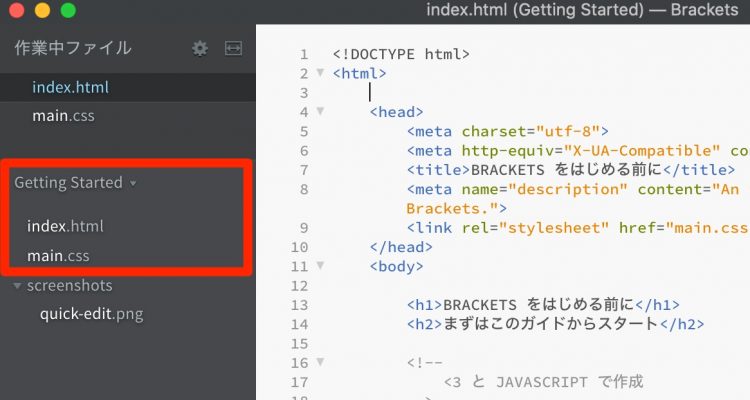Open main.css from Getting Started tree
The height and width of the screenshot is (400, 750).
tap(58, 256)
